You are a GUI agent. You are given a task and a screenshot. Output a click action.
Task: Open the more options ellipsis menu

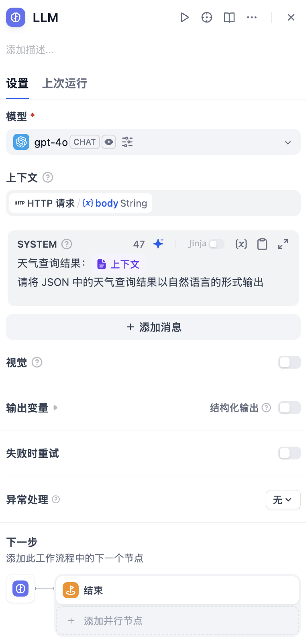(x=252, y=17)
